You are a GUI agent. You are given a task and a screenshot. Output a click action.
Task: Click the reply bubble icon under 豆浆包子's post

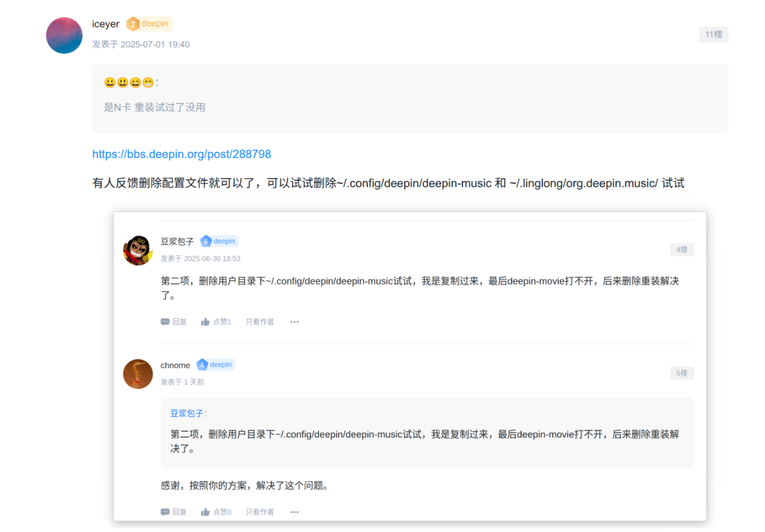(165, 322)
